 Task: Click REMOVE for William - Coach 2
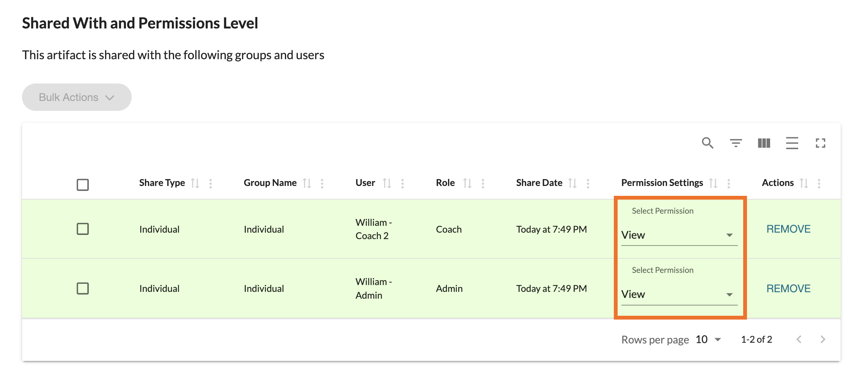point(788,229)
